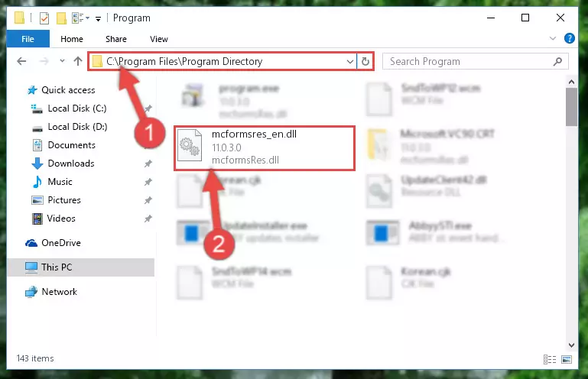588x379 pixels.
Task: Open Documents in the sidebar
Action: tap(71, 145)
